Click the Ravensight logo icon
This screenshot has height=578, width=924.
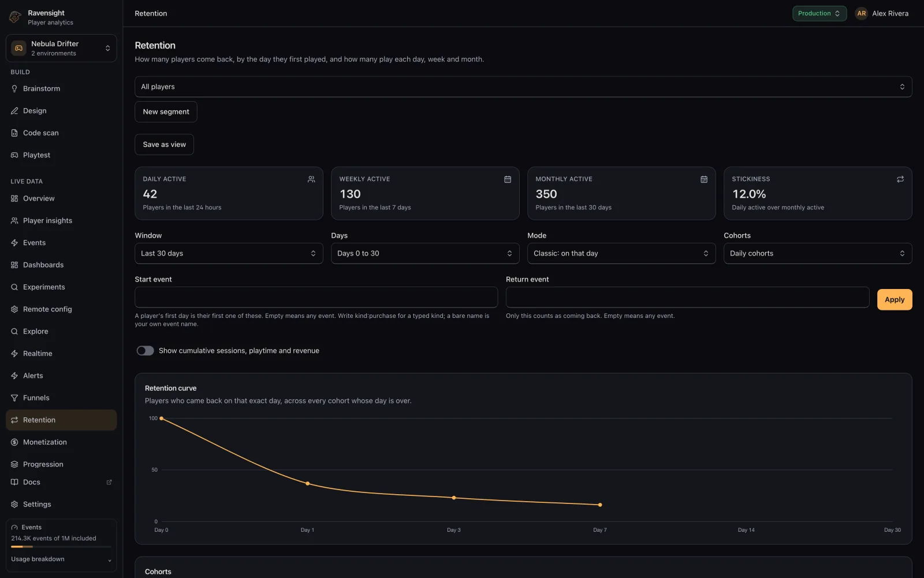coord(15,17)
